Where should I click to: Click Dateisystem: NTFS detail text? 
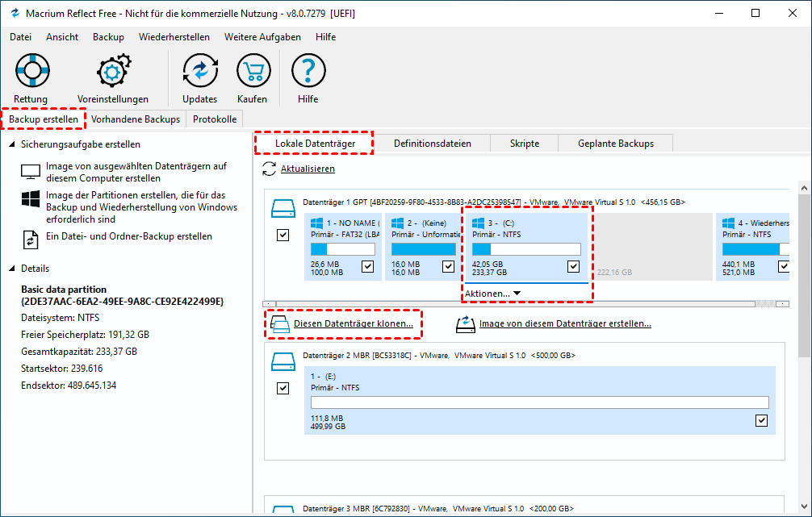coord(60,318)
